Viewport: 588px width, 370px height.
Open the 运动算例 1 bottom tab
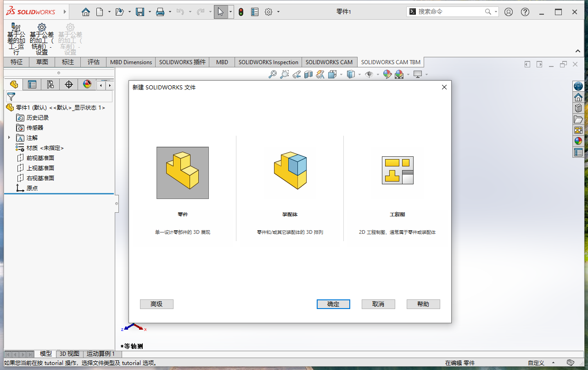pyautogui.click(x=101, y=354)
